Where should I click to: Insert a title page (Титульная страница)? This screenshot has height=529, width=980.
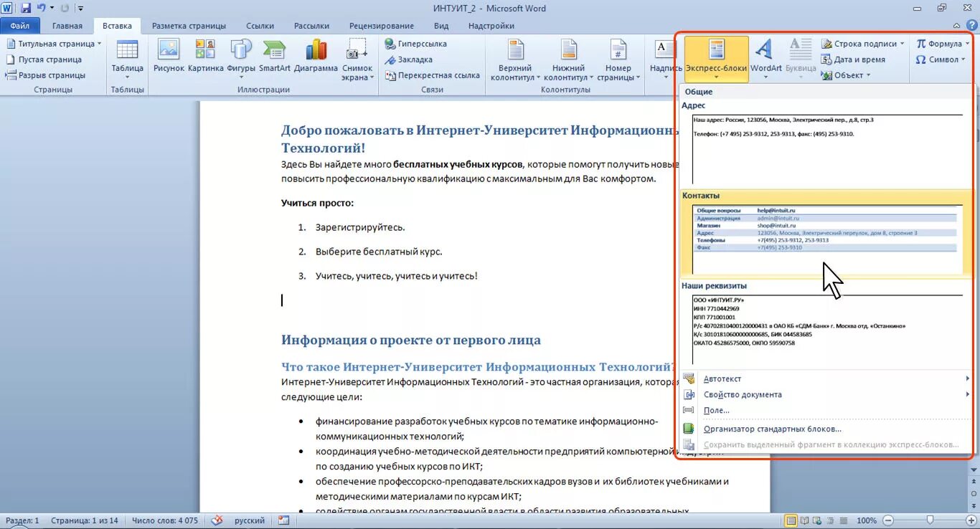coord(54,44)
